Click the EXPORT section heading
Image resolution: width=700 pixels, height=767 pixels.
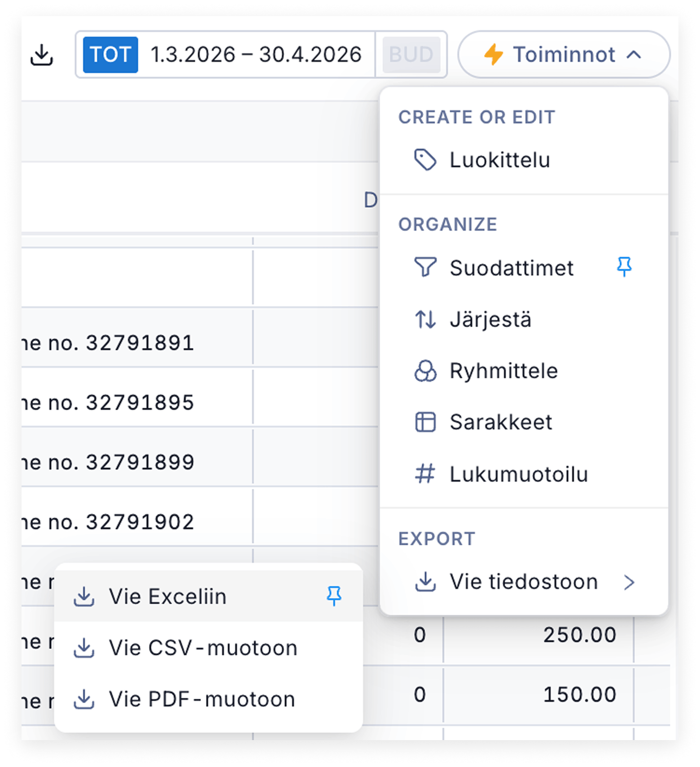[x=437, y=539]
